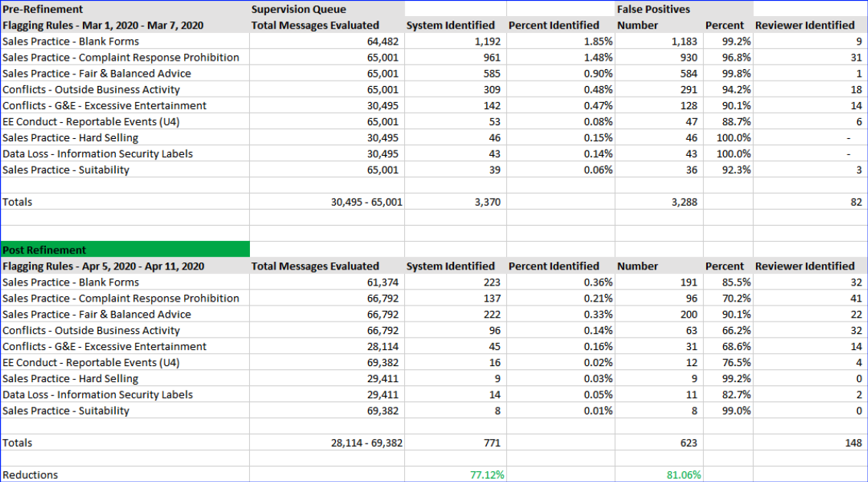Click the '200' false positives cell

click(x=659, y=315)
